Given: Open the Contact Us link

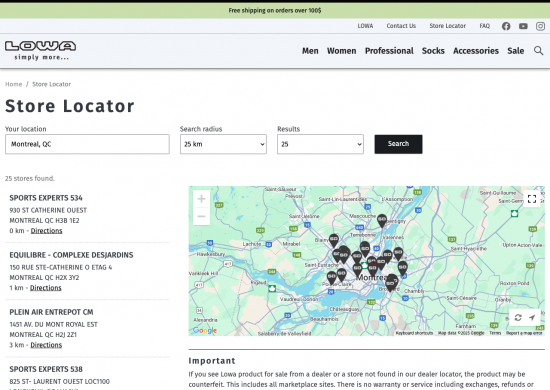Looking at the screenshot, I should point(401,26).
